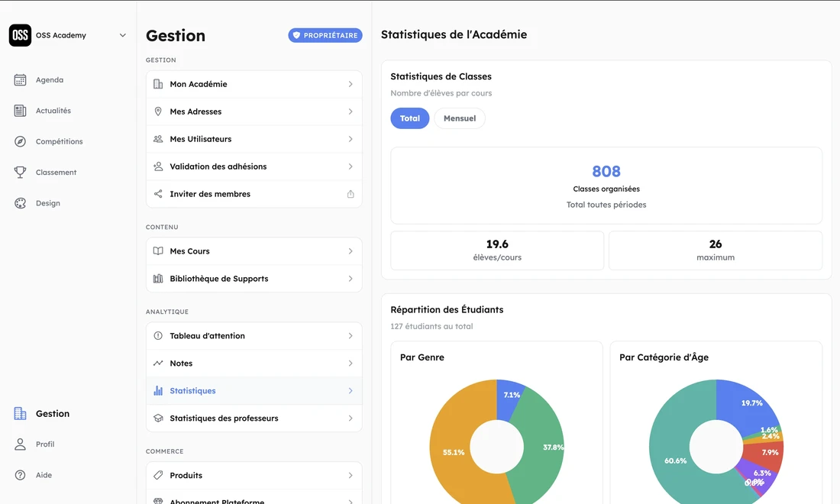Open the Agenda section in the sidebar
This screenshot has height=504, width=840.
[x=47, y=79]
